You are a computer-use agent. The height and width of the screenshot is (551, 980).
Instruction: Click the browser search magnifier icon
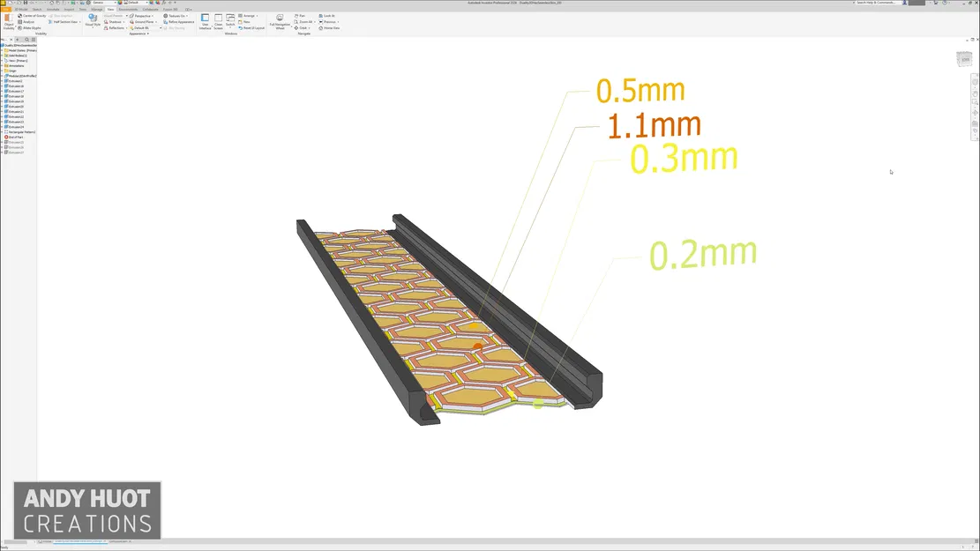(x=26, y=40)
